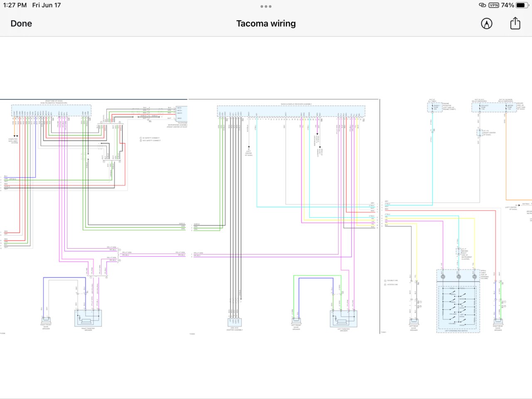This screenshot has height=399, width=532.
Task: Open the Markup pen tool
Action: tap(487, 24)
